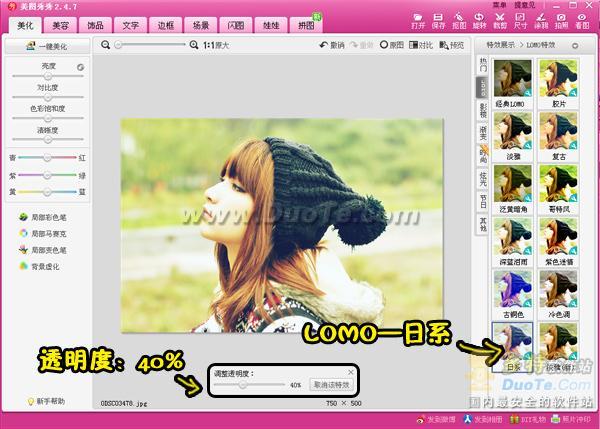Upload the photo using 发到相册
The width and height of the screenshot is (600, 429).
click(483, 419)
